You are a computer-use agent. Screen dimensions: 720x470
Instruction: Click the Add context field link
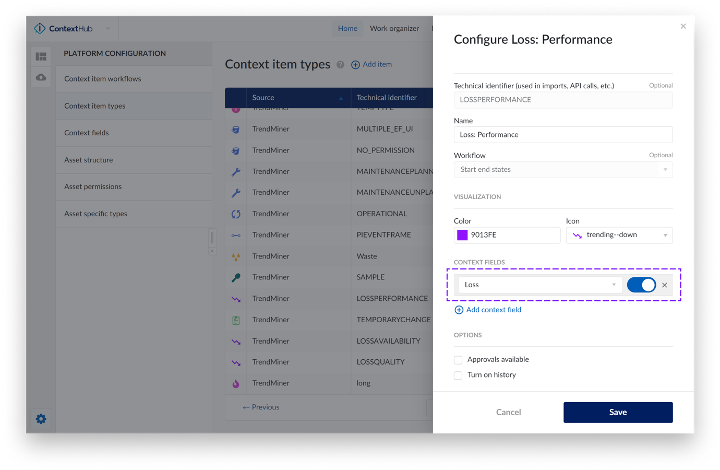coord(488,310)
